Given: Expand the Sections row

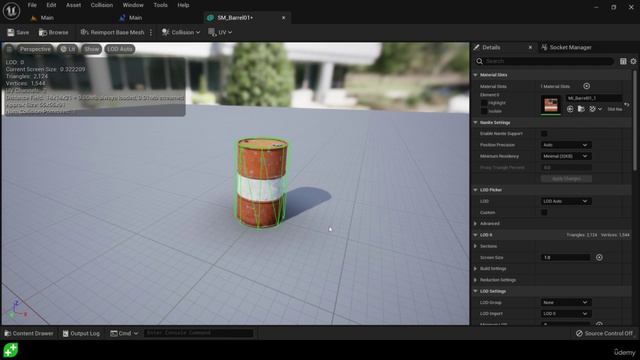Looking at the screenshot, I should pos(475,246).
